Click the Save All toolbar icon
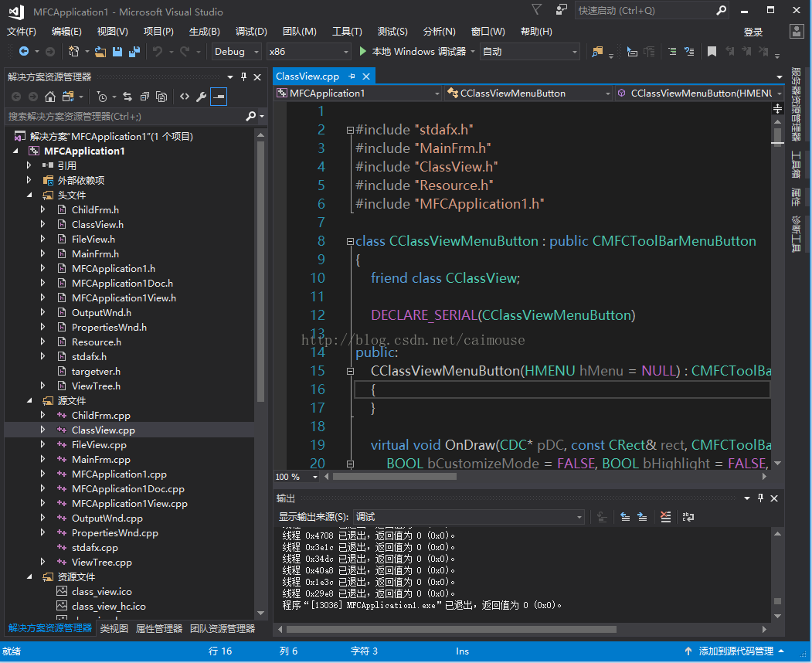The width and height of the screenshot is (812, 663). point(134,51)
